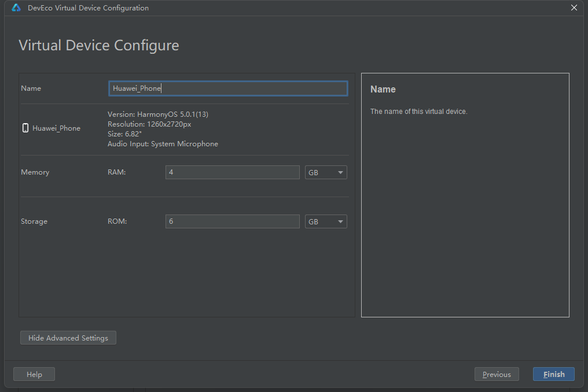This screenshot has width=588, height=392.
Task: Open the RAM unit GB dropdown
Action: [326, 172]
